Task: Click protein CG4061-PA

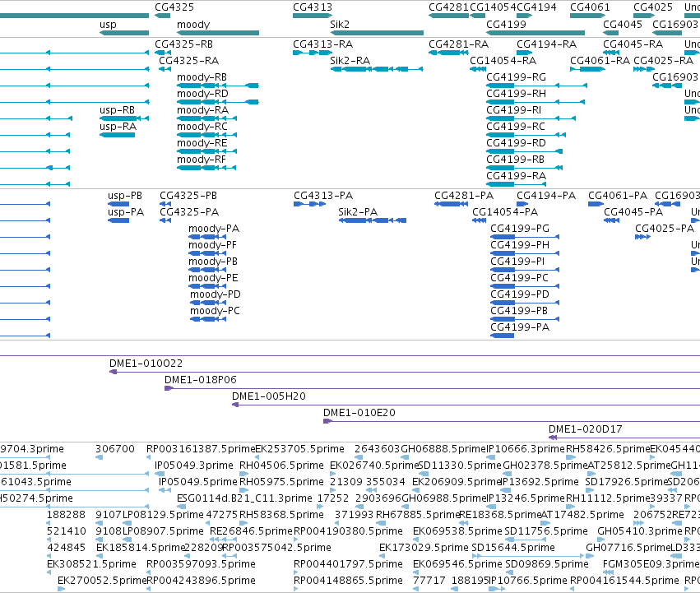Action: coord(618,196)
